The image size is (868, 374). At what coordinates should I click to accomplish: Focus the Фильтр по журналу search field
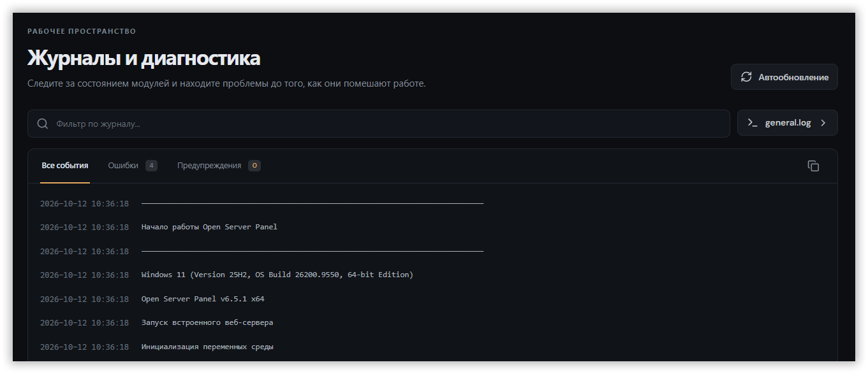coord(379,124)
